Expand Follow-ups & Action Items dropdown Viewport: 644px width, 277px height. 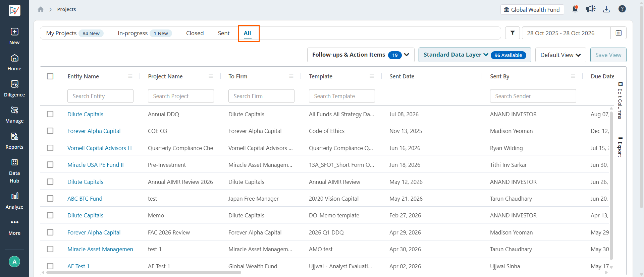pyautogui.click(x=361, y=55)
